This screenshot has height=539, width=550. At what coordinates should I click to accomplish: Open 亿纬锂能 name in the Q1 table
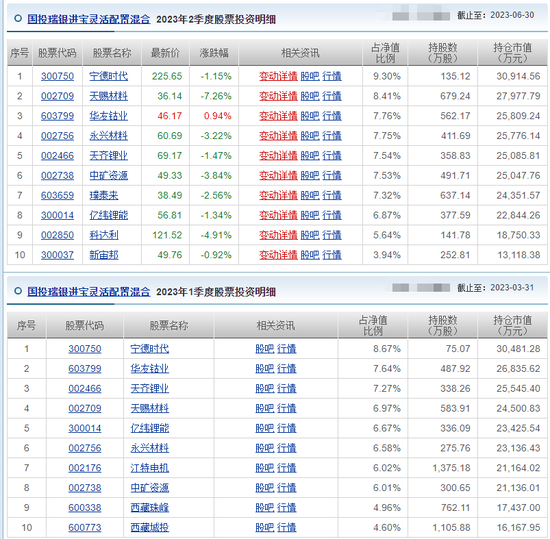click(x=150, y=428)
